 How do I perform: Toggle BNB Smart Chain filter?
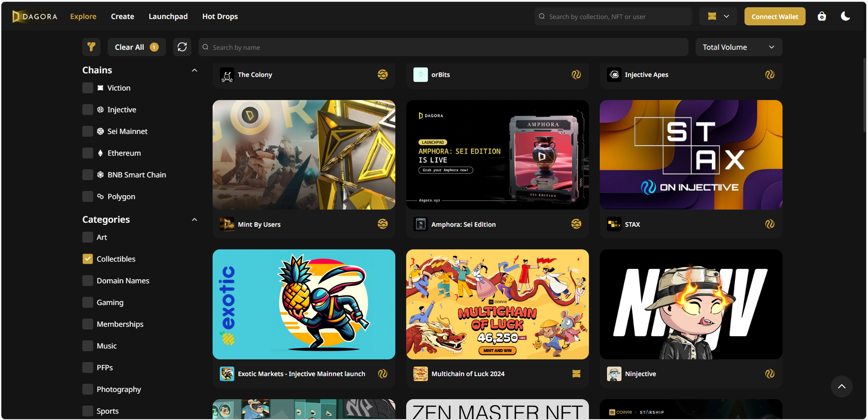[x=88, y=175]
